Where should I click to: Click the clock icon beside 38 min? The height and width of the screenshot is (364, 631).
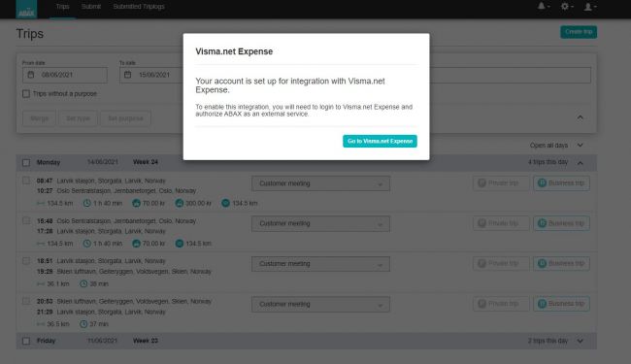[83, 284]
